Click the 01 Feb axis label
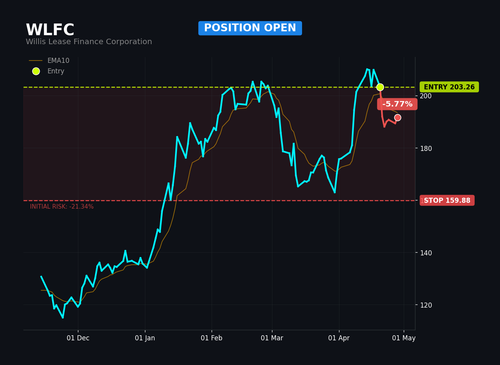Screen dimensions: 500x365 click(211, 338)
